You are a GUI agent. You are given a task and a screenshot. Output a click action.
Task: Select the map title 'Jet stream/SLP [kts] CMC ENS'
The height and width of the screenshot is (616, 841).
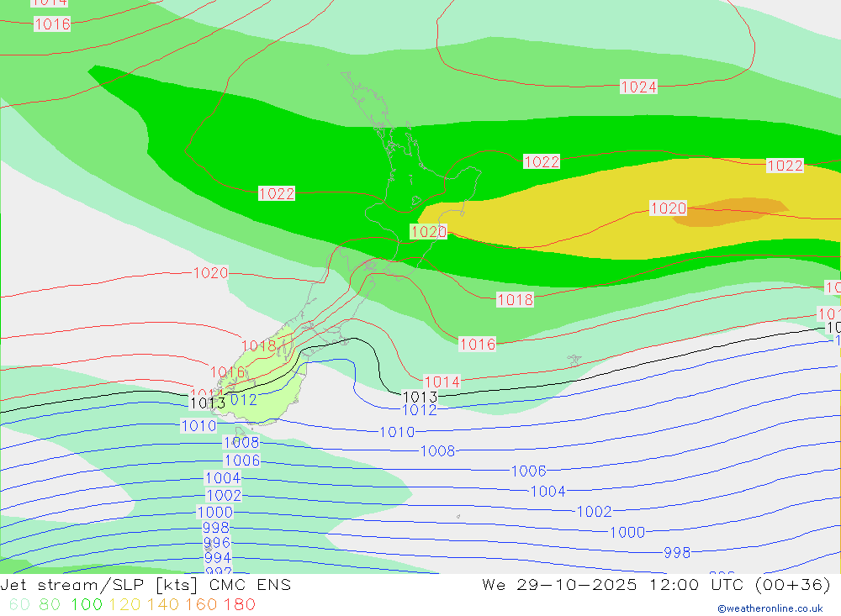click(145, 584)
